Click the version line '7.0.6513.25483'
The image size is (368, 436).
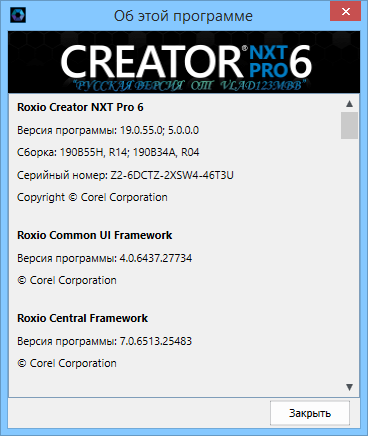[156, 341]
